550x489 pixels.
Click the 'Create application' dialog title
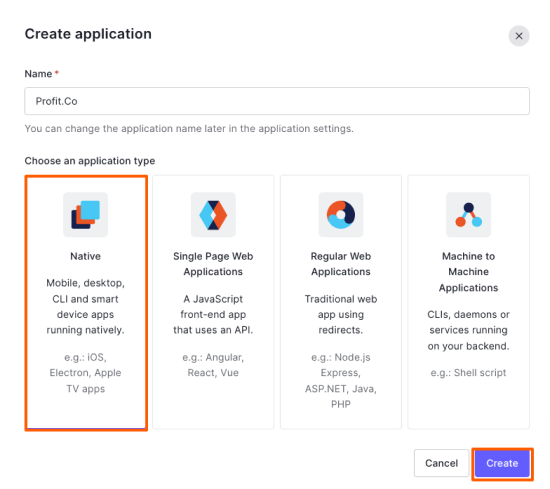point(88,34)
